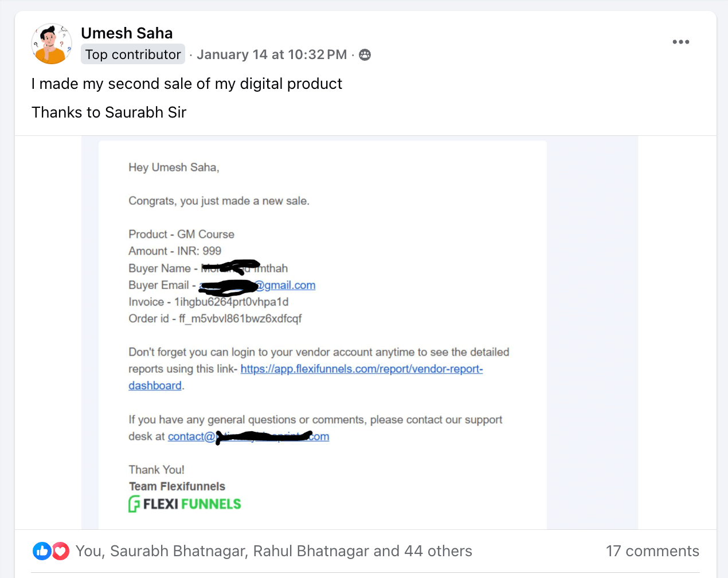Open the vendor-report-dashboard FlexiFunnels link

[362, 369]
